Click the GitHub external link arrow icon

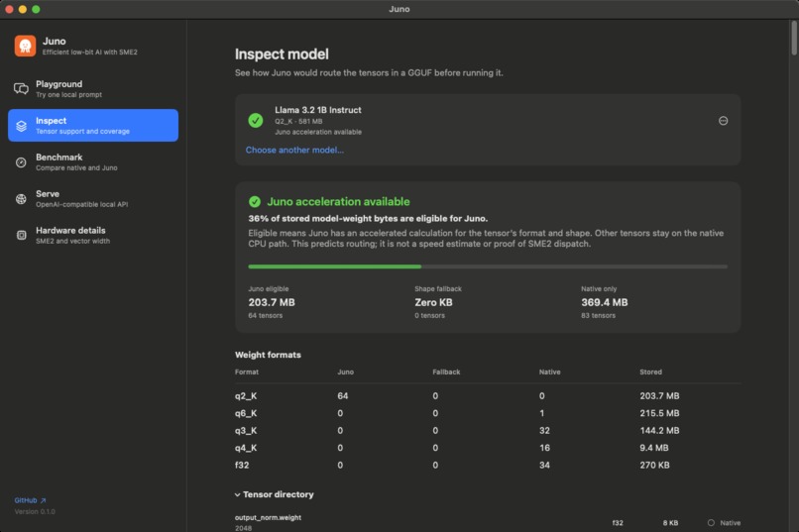(44, 500)
